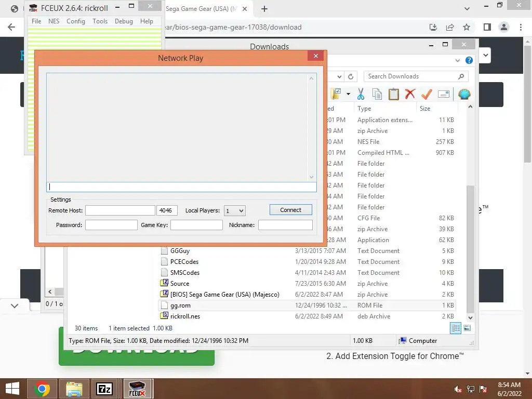This screenshot has width=532, height=399.
Task: Click the chat log scroll down arrow
Action: coord(312,177)
